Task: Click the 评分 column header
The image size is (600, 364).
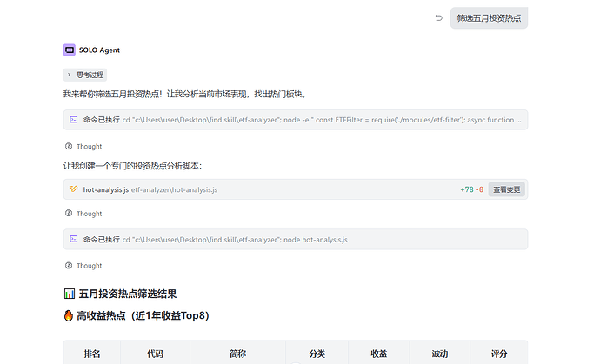Action: (x=499, y=354)
